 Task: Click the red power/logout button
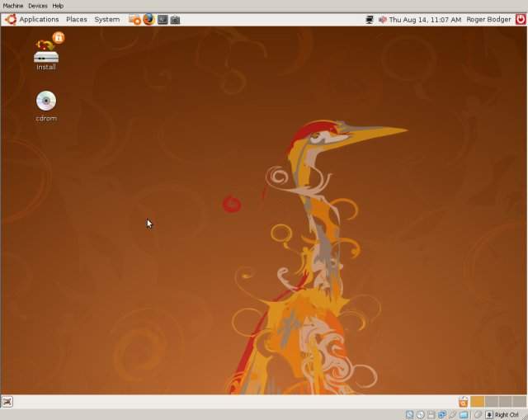click(519, 19)
